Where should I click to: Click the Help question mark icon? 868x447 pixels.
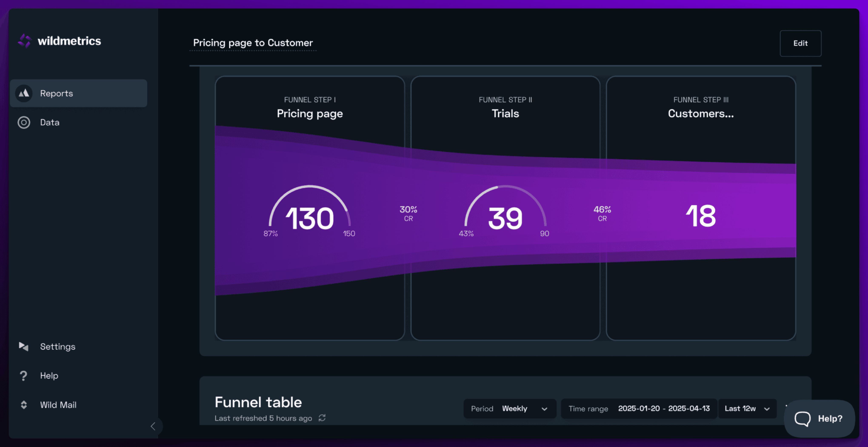click(x=24, y=375)
